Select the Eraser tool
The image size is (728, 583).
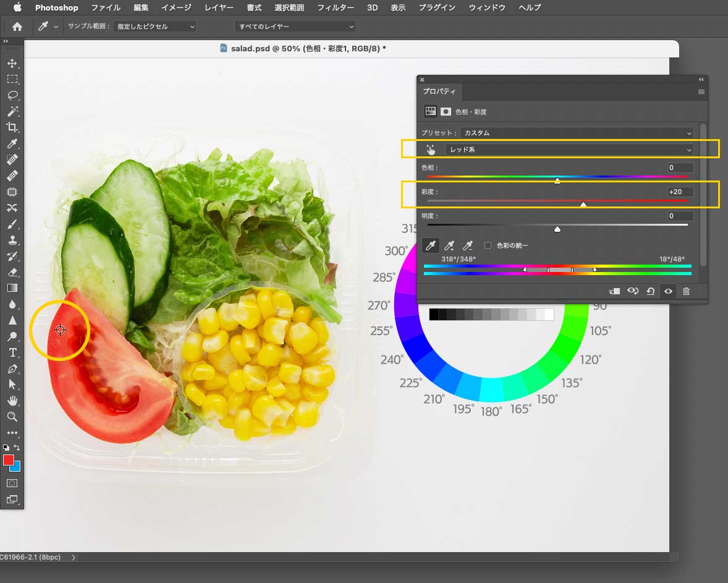pos(12,272)
